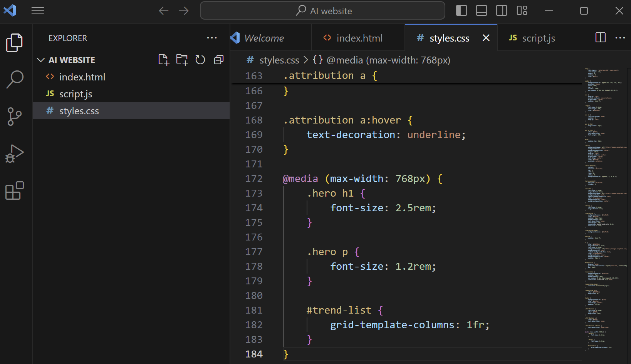Close the styles.css tab
This screenshot has height=364, width=631.
[486, 38]
